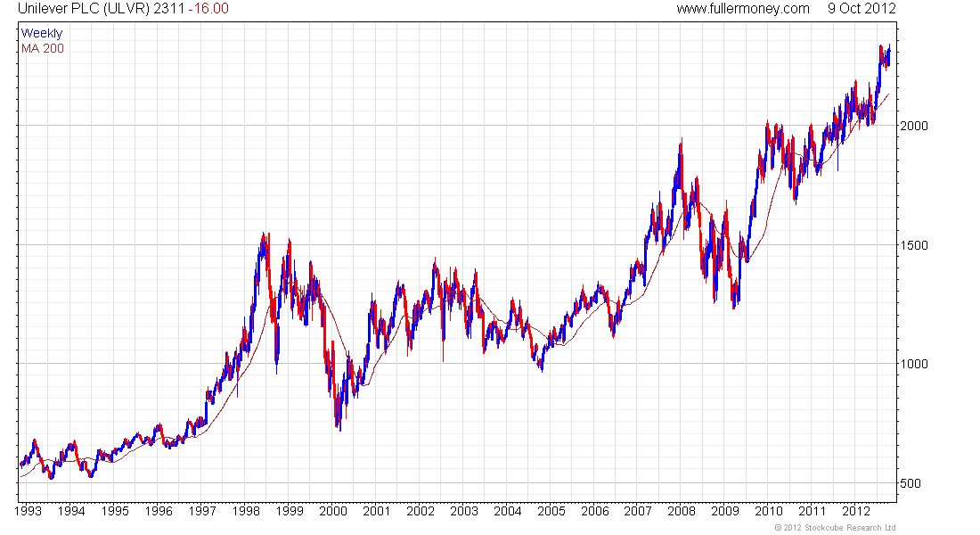The image size is (980, 535).
Task: Click the 2005 year axis label
Action: pyautogui.click(x=551, y=511)
